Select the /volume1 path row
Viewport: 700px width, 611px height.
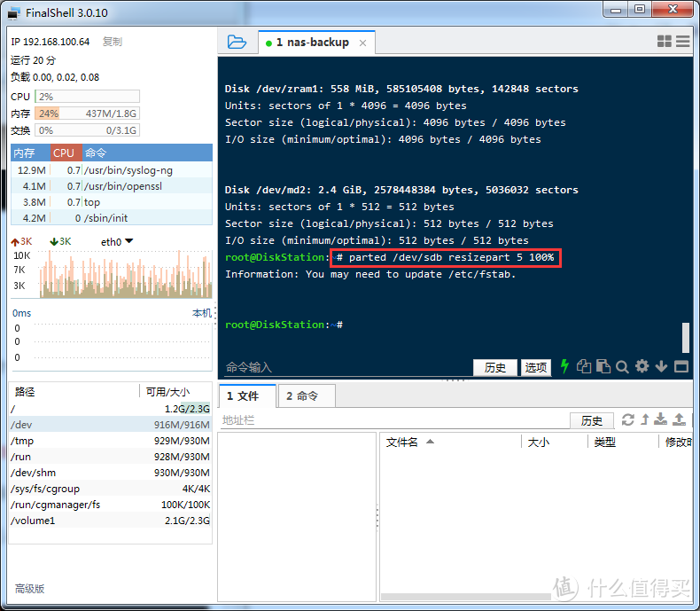110,521
